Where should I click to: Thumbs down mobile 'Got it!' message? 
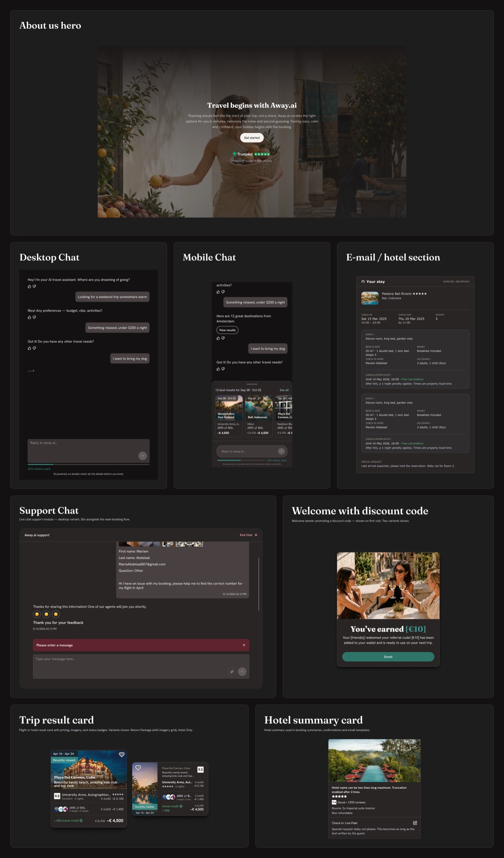tap(223, 369)
